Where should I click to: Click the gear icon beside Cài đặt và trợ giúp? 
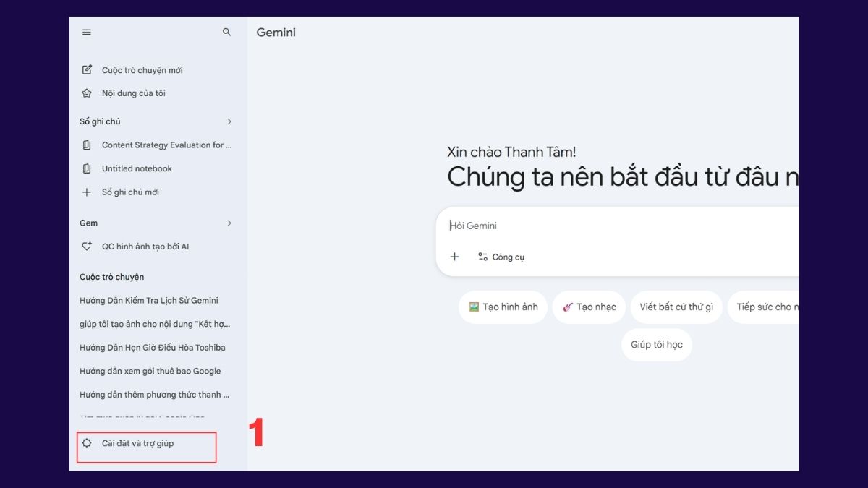(87, 443)
